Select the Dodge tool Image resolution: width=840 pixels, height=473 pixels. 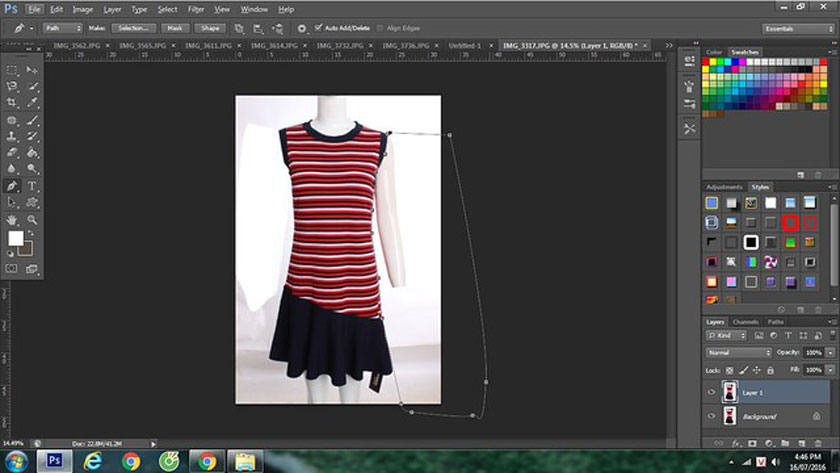pyautogui.click(x=32, y=169)
